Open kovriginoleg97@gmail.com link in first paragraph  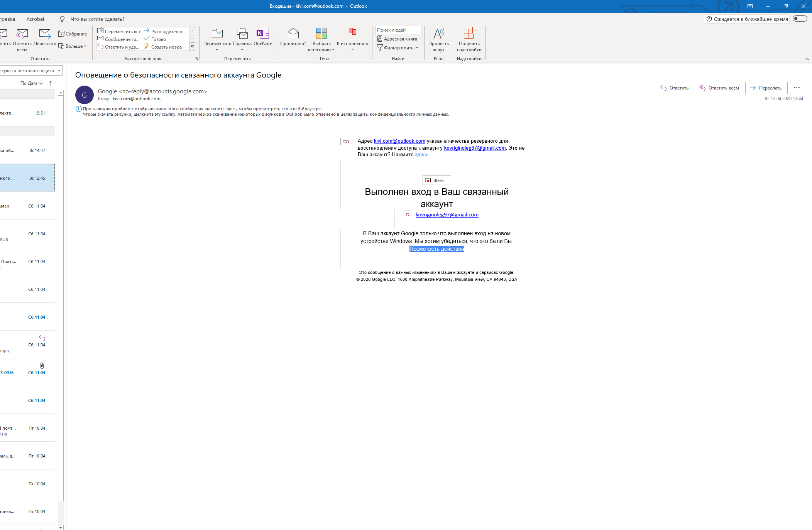[x=475, y=148]
